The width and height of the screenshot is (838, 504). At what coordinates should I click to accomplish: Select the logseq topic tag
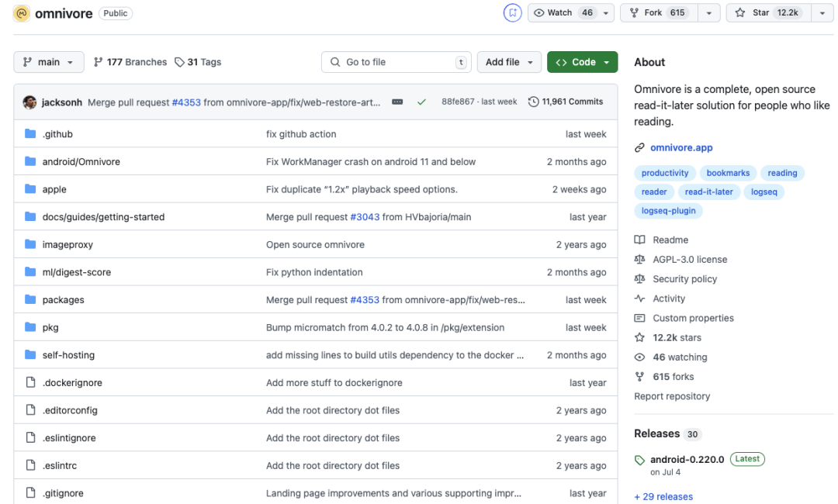click(x=764, y=192)
